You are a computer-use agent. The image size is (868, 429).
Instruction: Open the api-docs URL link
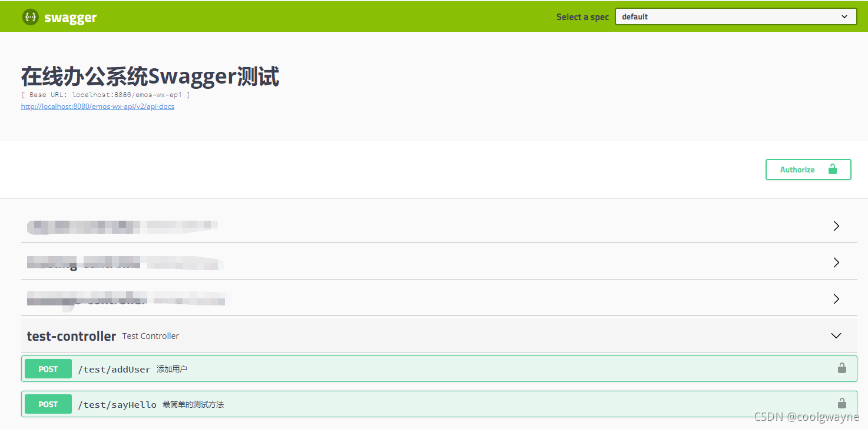98,107
